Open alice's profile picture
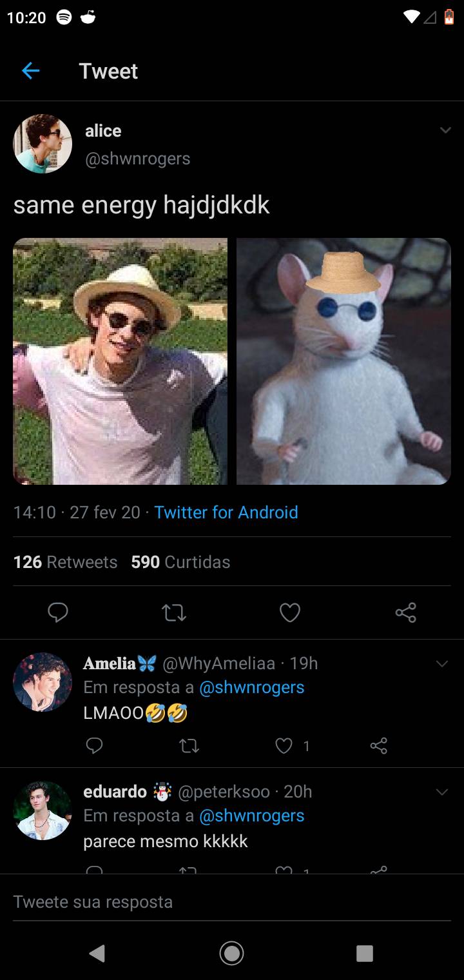This screenshot has height=980, width=464. coord(43,143)
